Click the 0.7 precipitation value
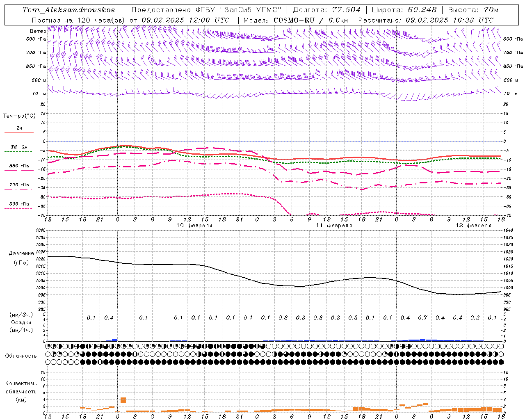This screenshot has height=420, width=525. coord(422,318)
